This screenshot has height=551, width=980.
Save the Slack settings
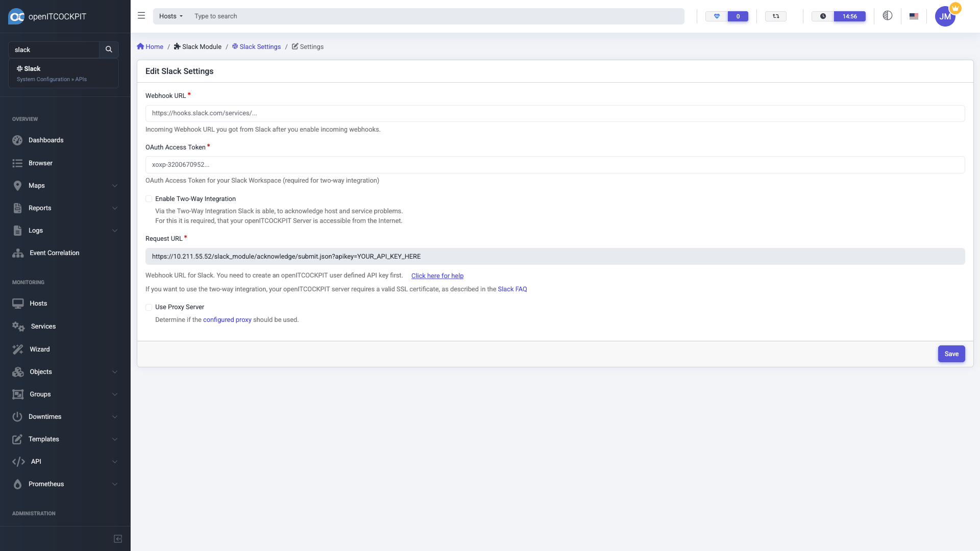[951, 354]
